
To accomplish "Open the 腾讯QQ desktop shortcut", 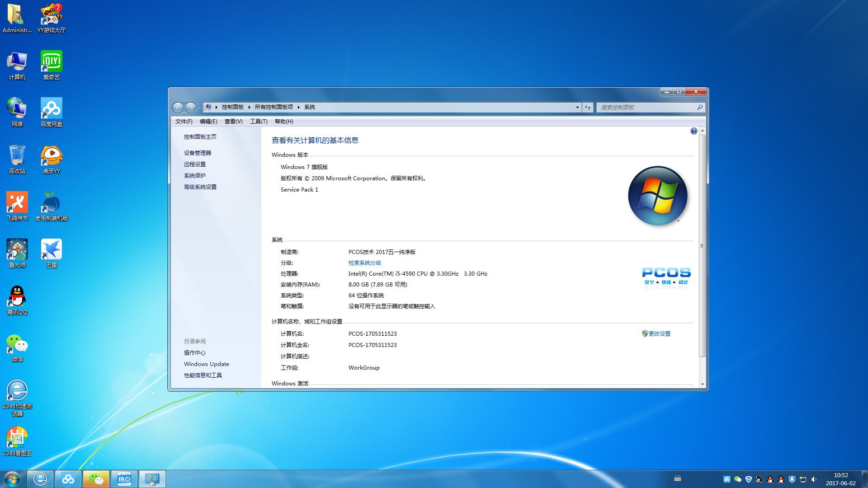I will pos(17,300).
